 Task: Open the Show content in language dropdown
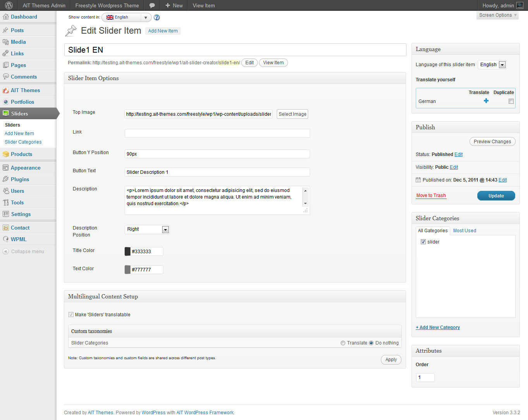coord(127,17)
